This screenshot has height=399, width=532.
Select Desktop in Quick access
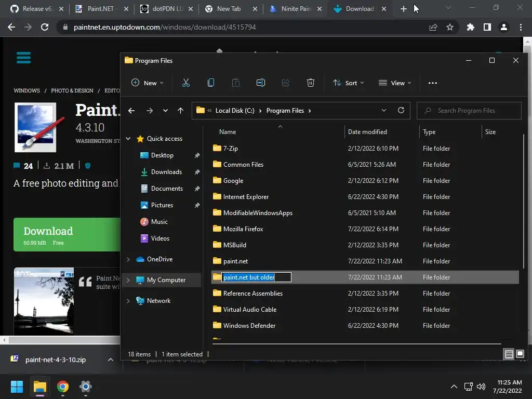162,155
